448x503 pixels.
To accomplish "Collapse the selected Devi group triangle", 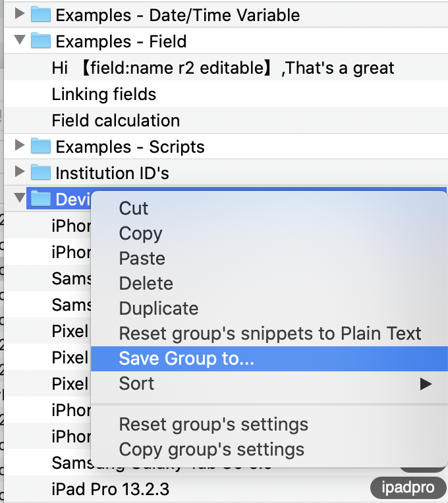I will (20, 198).
